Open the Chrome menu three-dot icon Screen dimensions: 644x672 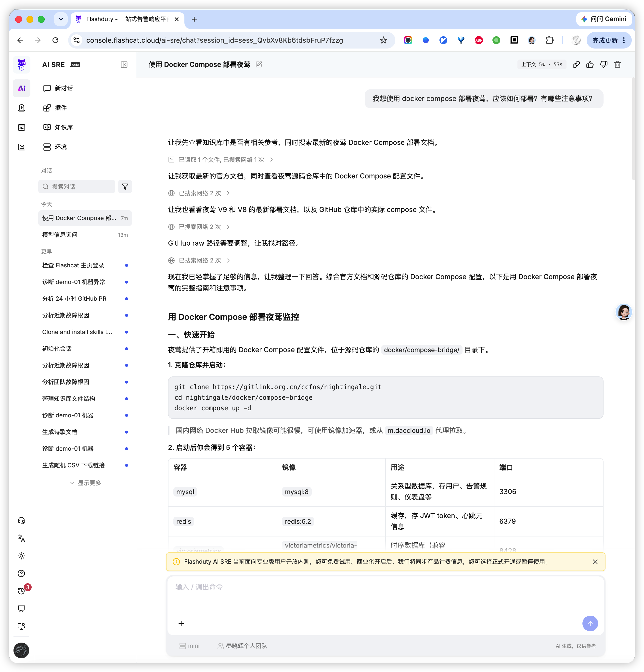(624, 40)
